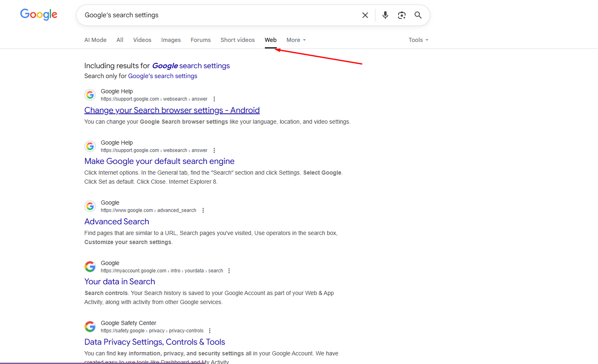Open the three-dot menu beside Make Google your default search engine

(214, 150)
